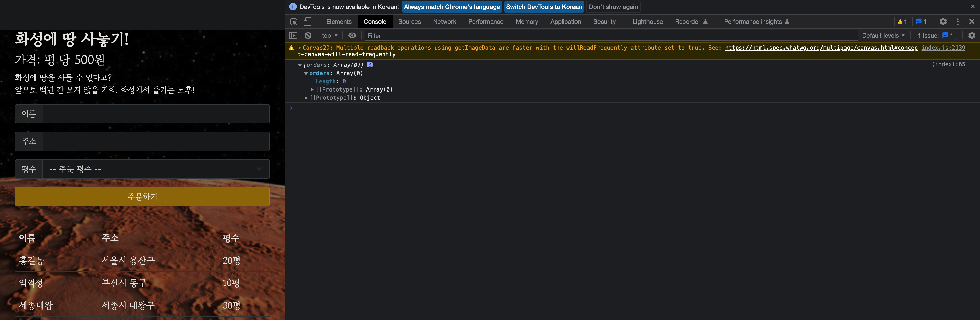Click the info icon next to orders object
Image resolution: width=980 pixels, height=320 pixels.
[x=370, y=65]
